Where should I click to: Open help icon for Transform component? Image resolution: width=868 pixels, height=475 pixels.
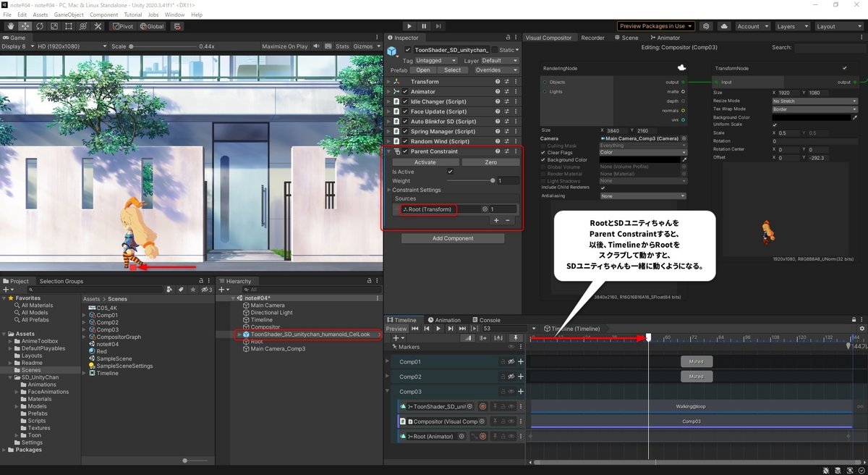point(498,82)
